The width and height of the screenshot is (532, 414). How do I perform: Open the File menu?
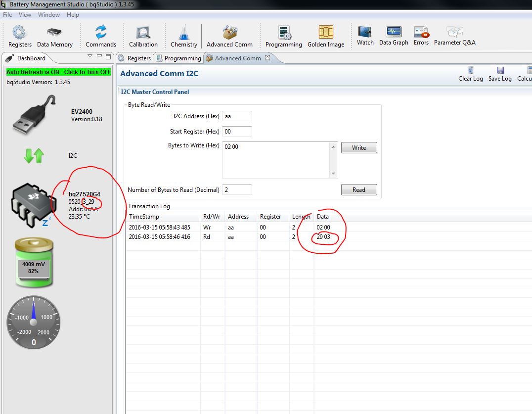[7, 15]
